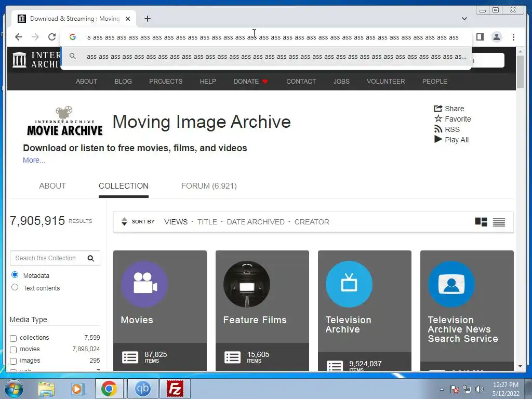The image size is (532, 399).
Task: Open the CONTACT navigation link
Action: coord(301,82)
